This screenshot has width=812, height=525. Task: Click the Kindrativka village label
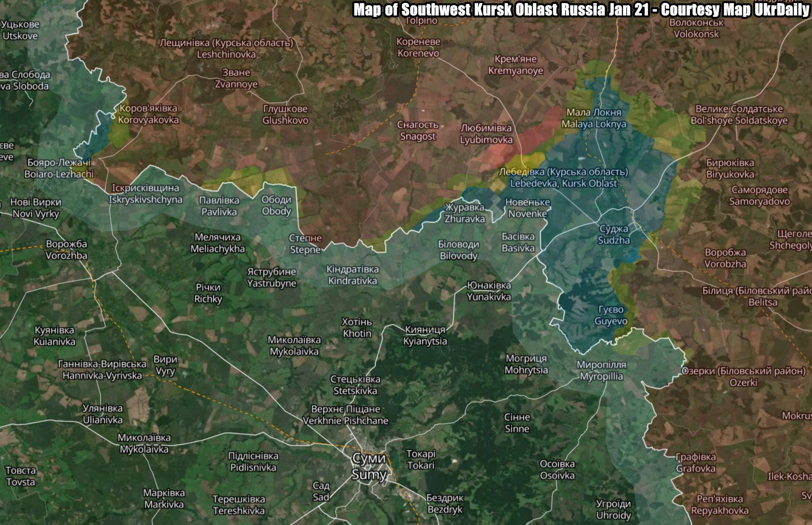click(352, 275)
